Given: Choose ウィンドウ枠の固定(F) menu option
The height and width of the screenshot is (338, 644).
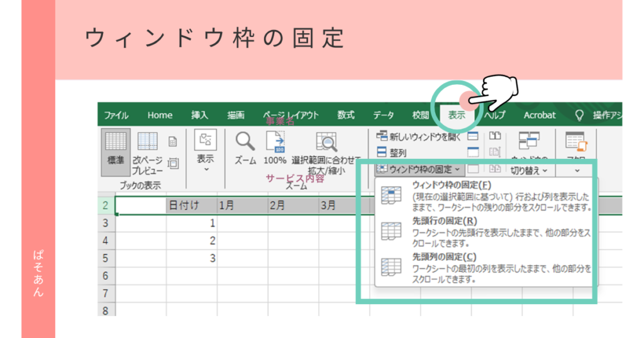Looking at the screenshot, I should (450, 185).
